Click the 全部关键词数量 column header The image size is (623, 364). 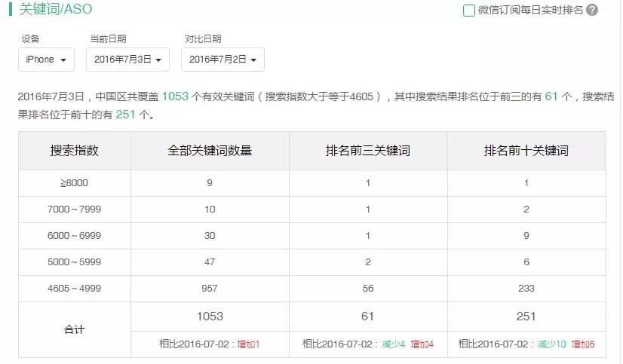[210, 151]
